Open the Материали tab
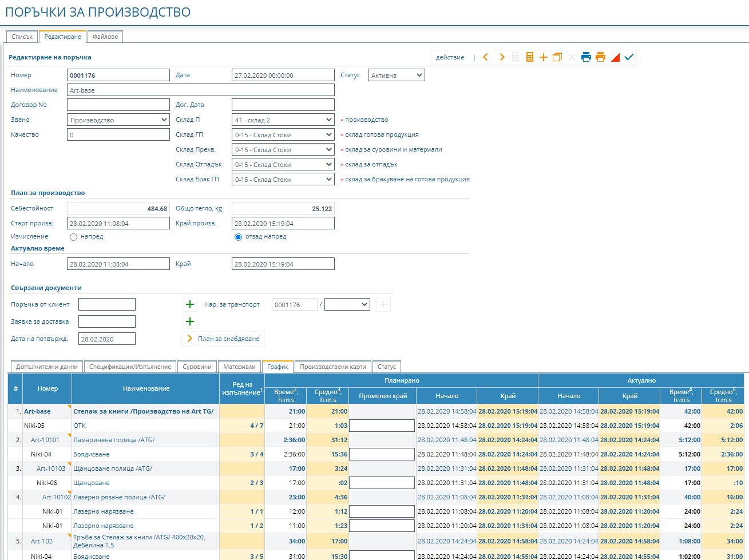 click(239, 367)
